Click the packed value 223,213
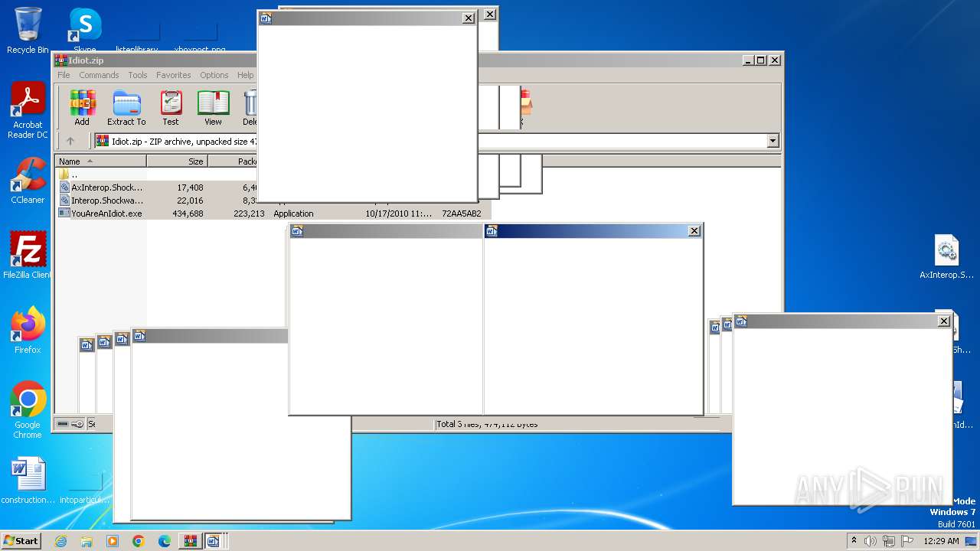 coord(249,214)
